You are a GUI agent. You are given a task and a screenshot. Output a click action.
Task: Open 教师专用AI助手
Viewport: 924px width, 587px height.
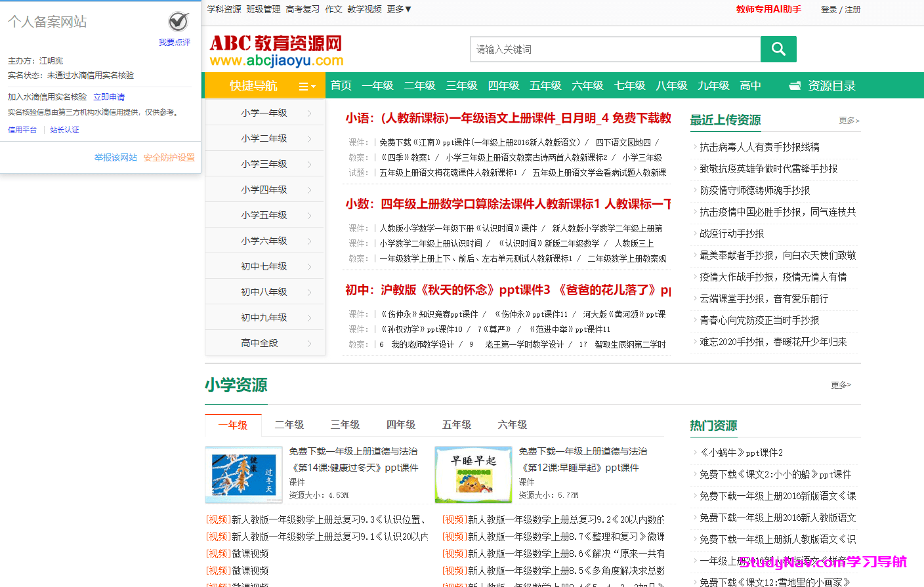768,9
